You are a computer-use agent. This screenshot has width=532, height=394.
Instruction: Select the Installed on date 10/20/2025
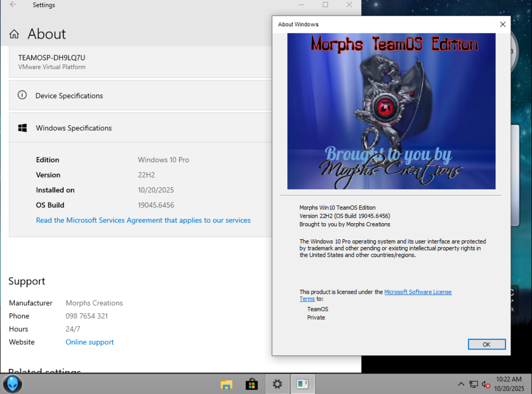[156, 190]
